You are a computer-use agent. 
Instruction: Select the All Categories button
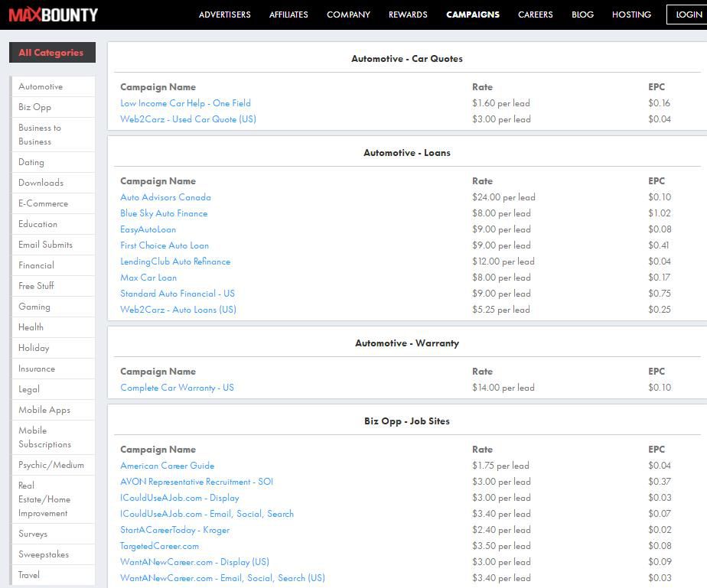(51, 53)
